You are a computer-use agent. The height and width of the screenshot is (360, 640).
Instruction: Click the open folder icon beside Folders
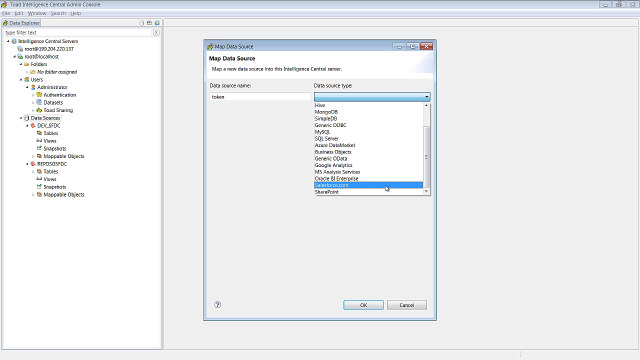point(27,64)
